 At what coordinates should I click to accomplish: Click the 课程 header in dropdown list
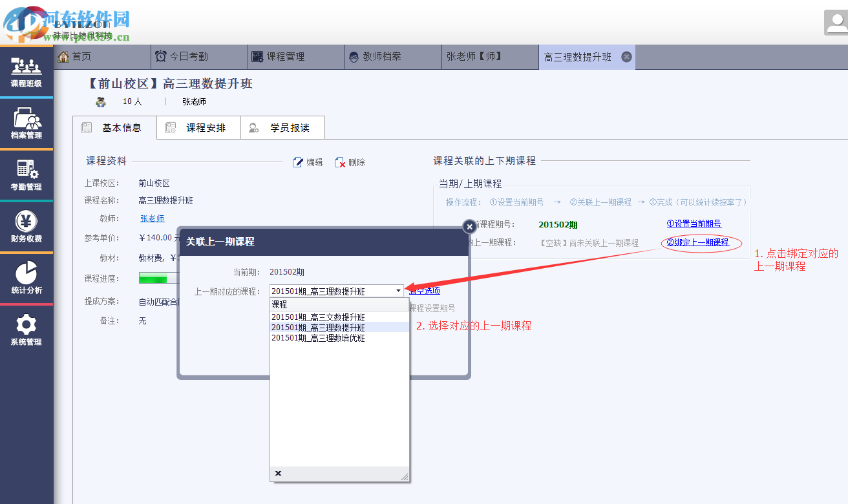point(339,304)
